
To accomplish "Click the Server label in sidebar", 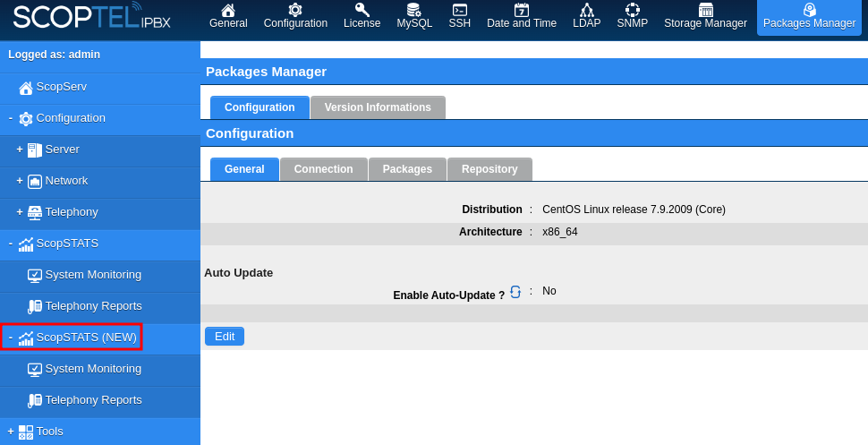I will pyautogui.click(x=62, y=150).
